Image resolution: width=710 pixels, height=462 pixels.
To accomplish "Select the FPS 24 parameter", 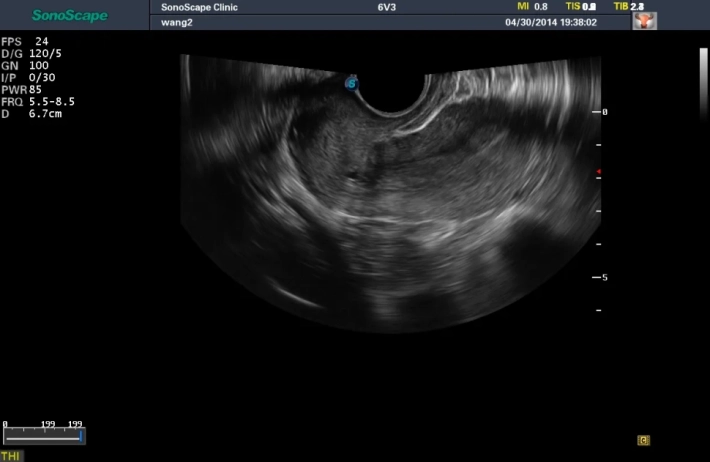I will [x=27, y=41].
